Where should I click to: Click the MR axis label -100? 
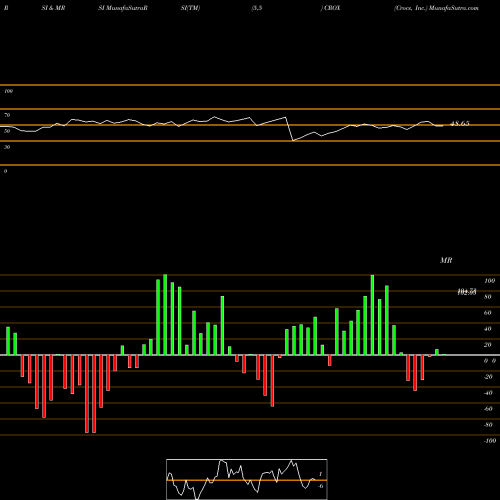[x=489, y=441]
